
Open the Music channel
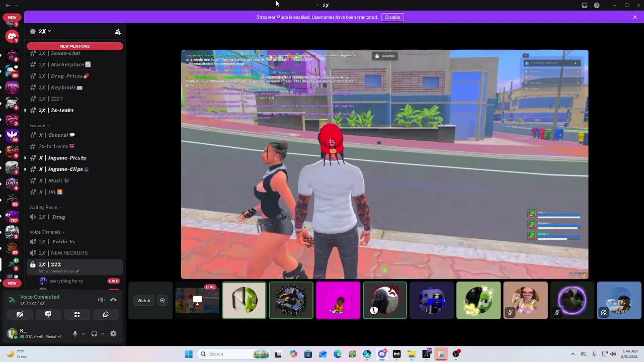click(x=74, y=180)
